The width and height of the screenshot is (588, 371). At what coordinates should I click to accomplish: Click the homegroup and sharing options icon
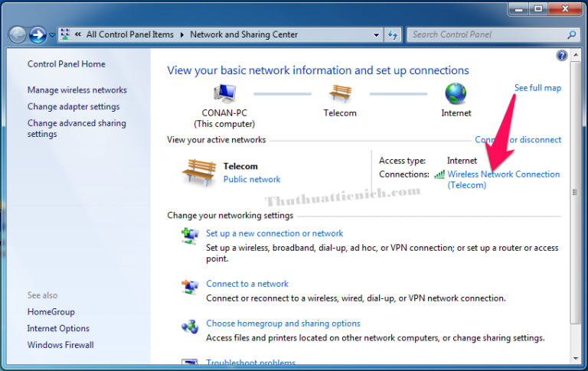[190, 327]
